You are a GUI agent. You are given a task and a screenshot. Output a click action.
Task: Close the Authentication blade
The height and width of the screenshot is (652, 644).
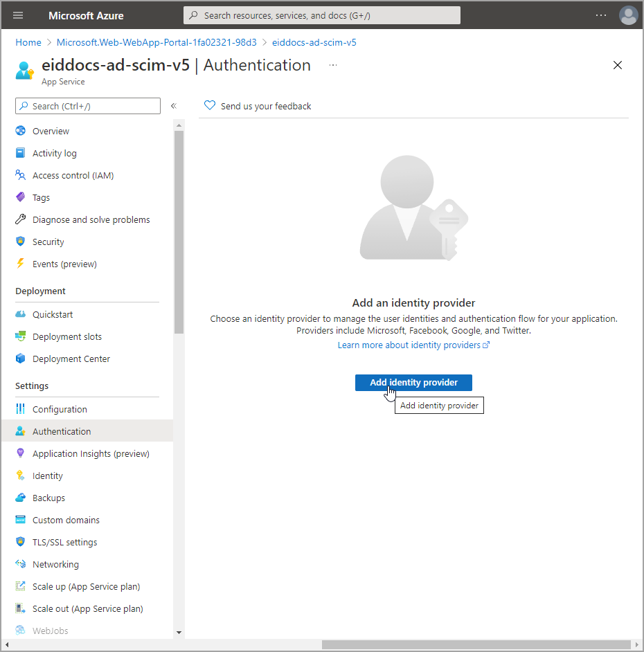pos(618,65)
